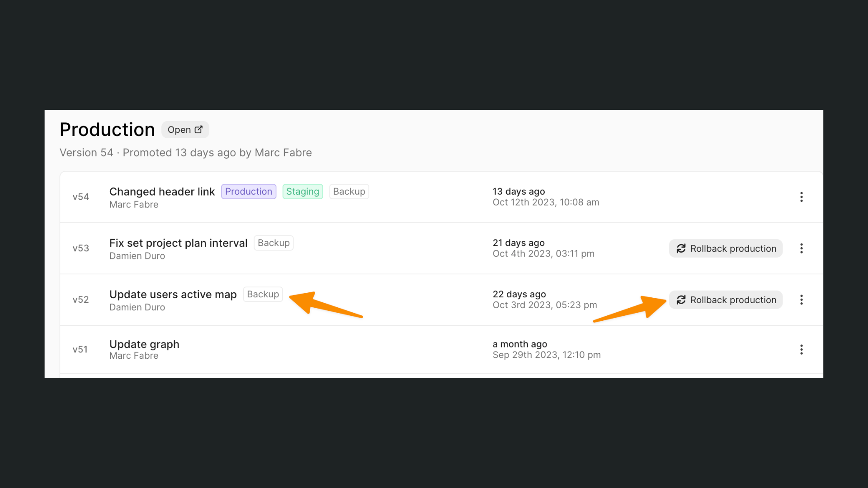Open the v52 more options menu

801,300
